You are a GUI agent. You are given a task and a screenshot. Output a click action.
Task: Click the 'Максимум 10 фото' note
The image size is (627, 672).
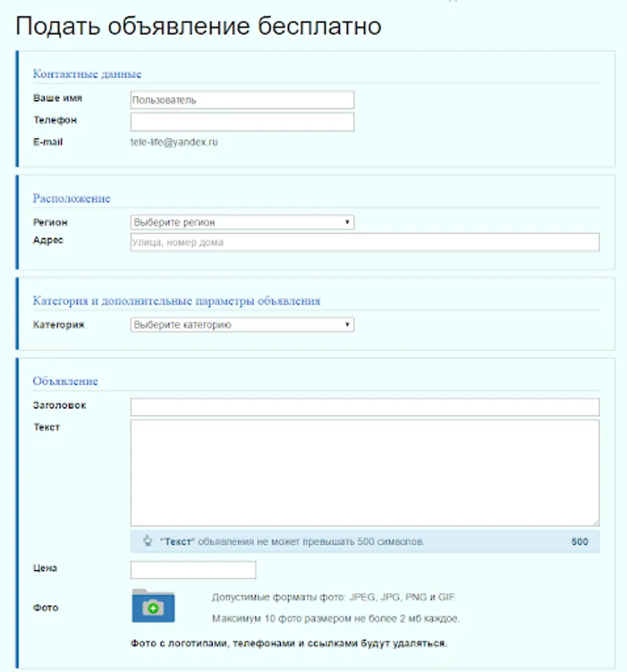[x=336, y=618]
